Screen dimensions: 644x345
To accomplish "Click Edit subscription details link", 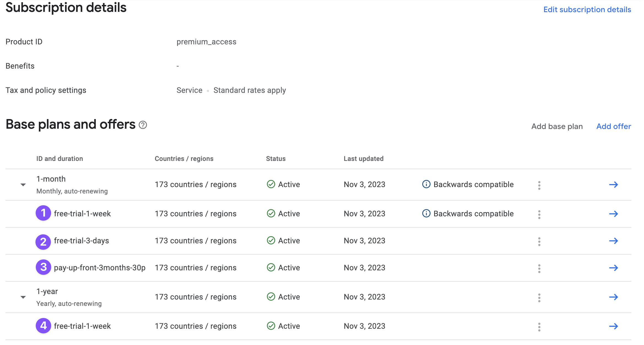I will (587, 10).
